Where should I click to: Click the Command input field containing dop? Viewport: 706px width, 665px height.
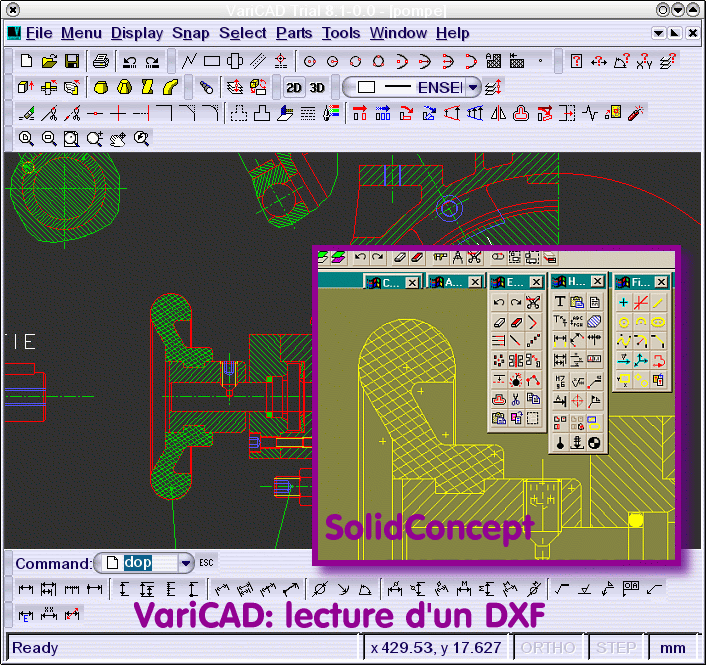tap(144, 563)
